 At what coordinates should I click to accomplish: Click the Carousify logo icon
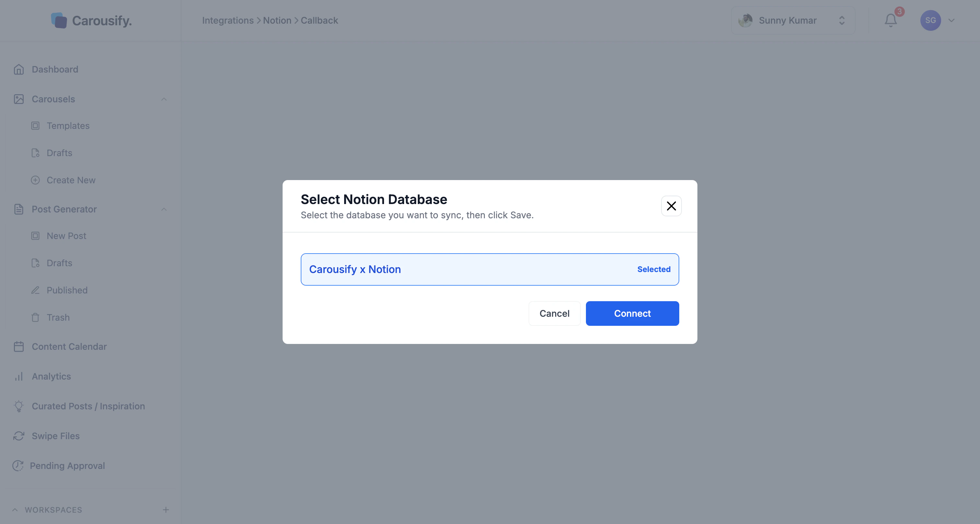[x=59, y=20]
